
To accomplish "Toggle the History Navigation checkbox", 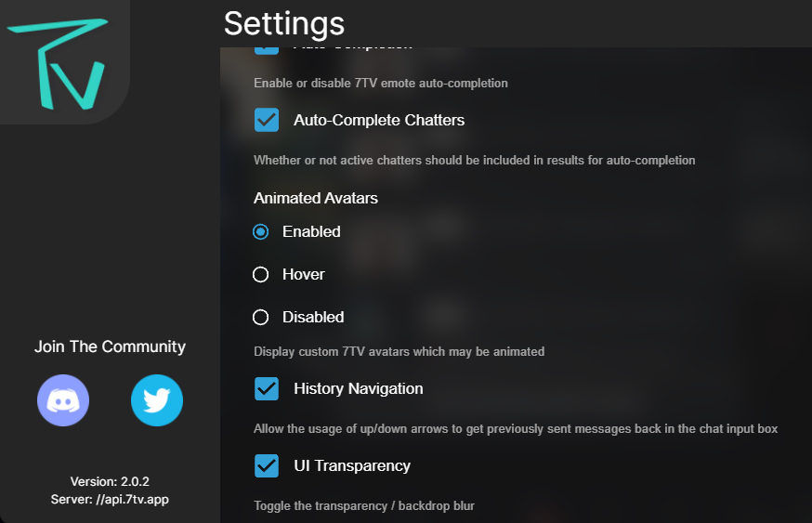I will 267,388.
